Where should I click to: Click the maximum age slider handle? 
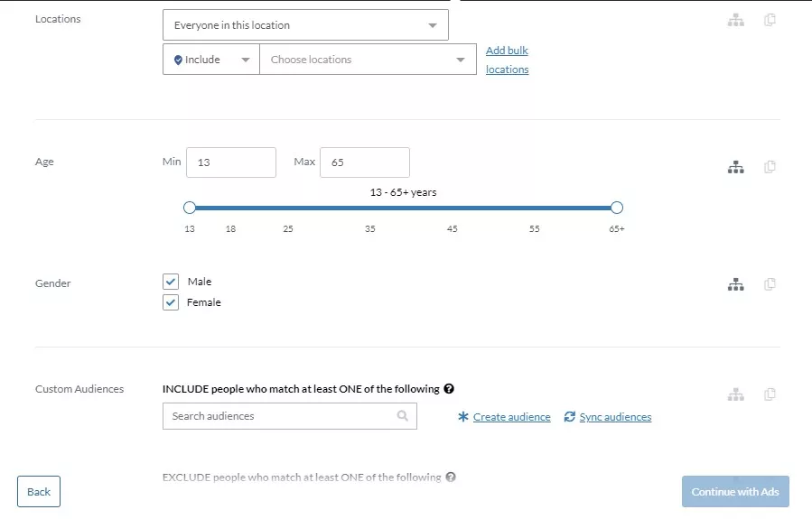click(x=616, y=208)
